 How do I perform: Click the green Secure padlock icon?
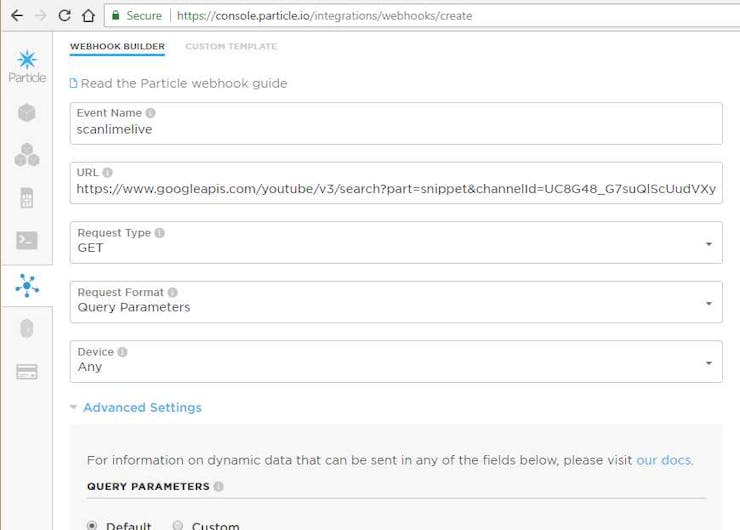coord(116,16)
